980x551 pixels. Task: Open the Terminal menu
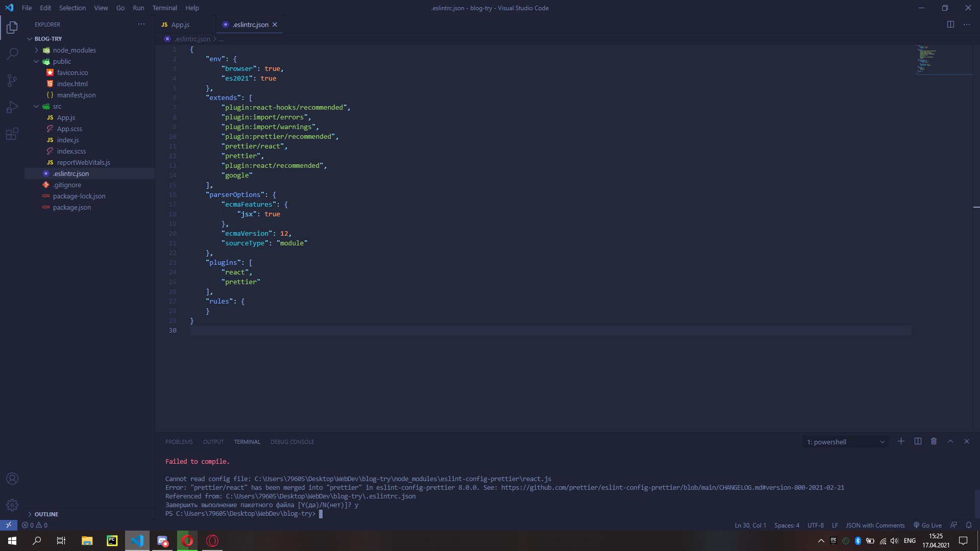164,8
